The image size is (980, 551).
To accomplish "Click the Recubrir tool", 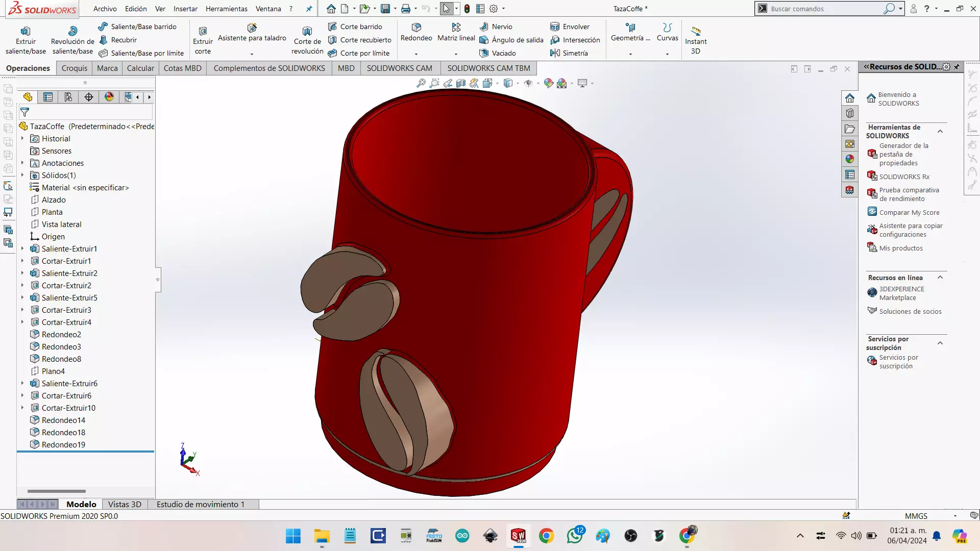I will pos(118,40).
